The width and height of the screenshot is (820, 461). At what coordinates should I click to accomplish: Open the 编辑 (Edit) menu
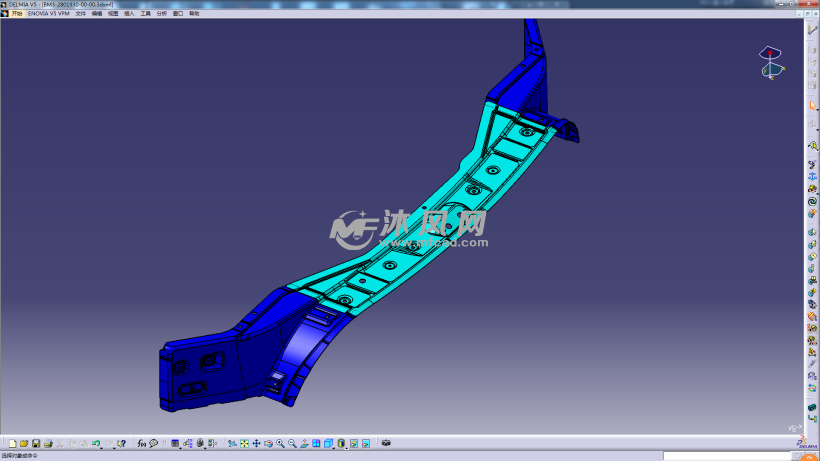coord(97,14)
